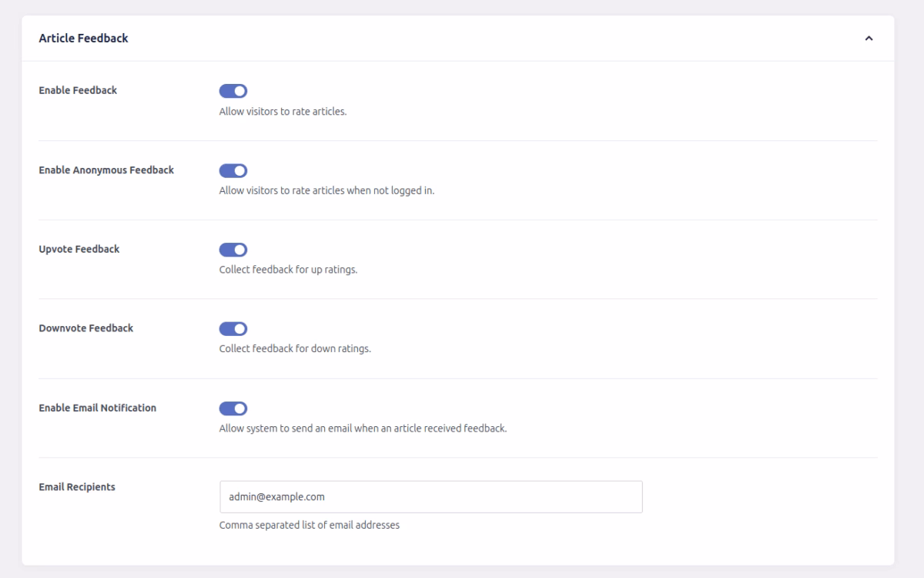Click the Email Recipients label
Viewport: 924px width, 578px height.
[75, 487]
